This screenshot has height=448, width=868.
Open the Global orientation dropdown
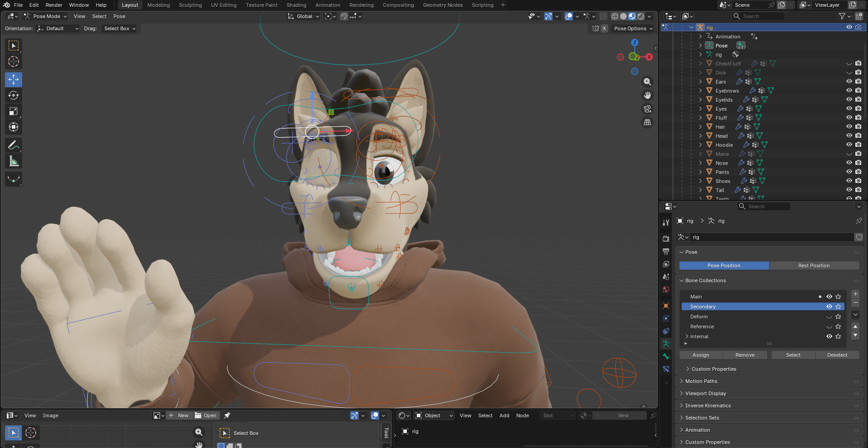click(x=303, y=16)
